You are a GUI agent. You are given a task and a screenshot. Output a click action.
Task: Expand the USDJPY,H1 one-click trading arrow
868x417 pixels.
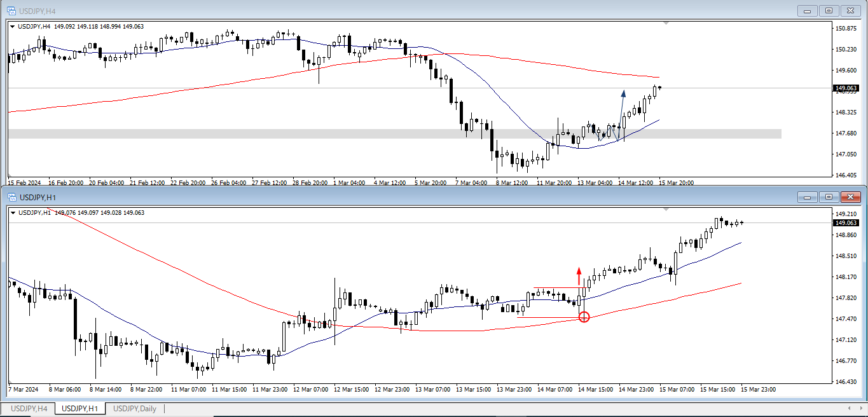[13, 213]
